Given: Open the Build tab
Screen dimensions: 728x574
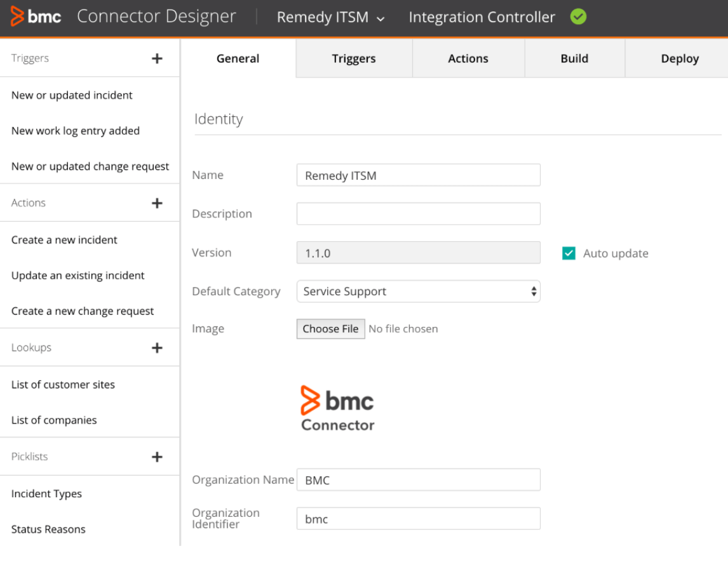Looking at the screenshot, I should click(574, 58).
